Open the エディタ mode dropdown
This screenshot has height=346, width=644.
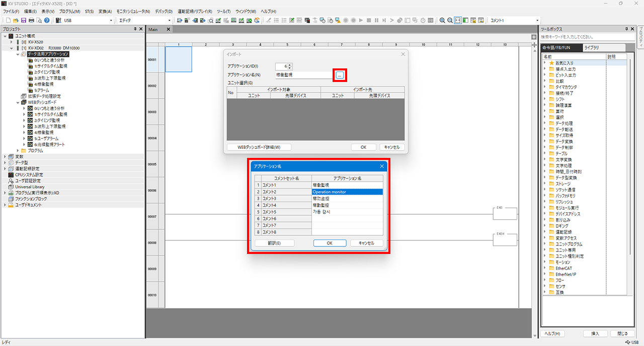coord(170,20)
